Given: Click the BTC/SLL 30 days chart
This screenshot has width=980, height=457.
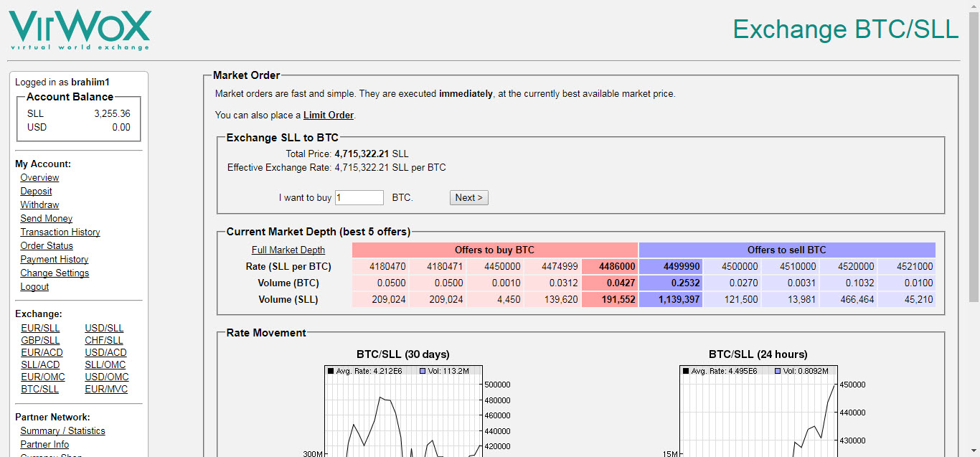Looking at the screenshot, I should (x=405, y=410).
